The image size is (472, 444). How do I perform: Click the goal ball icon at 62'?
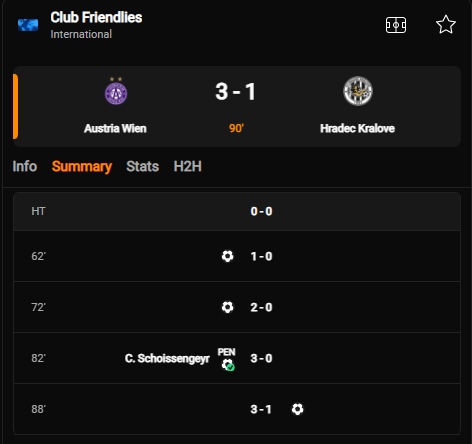coord(227,256)
